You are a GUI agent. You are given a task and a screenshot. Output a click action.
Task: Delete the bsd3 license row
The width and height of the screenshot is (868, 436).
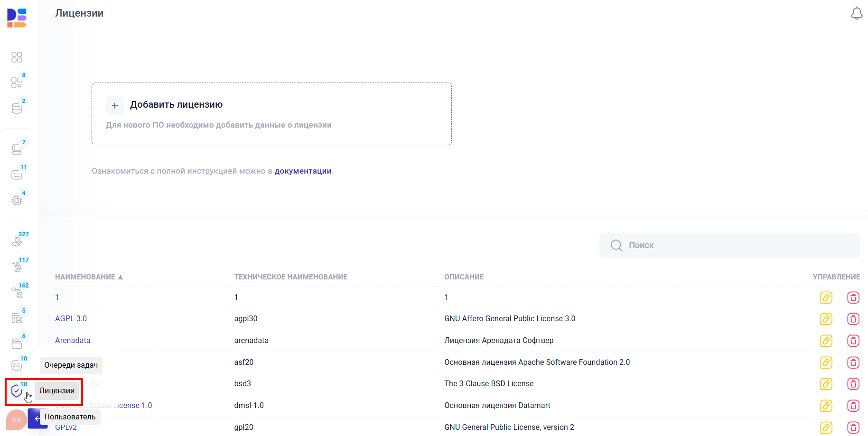(x=853, y=384)
